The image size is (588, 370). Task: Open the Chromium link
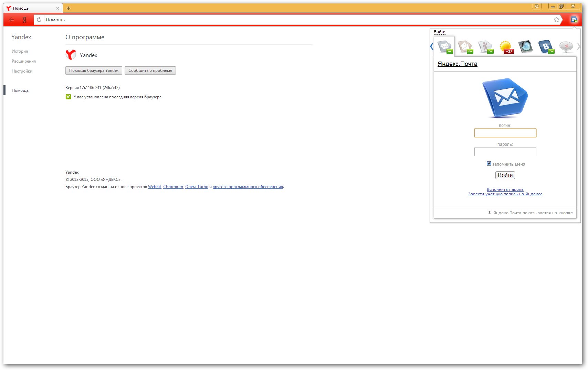click(x=173, y=187)
